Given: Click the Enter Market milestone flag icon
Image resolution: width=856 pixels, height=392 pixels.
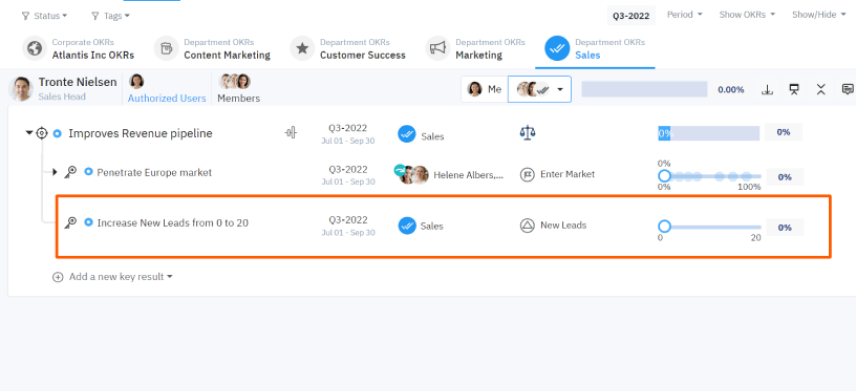Looking at the screenshot, I should click(x=527, y=175).
